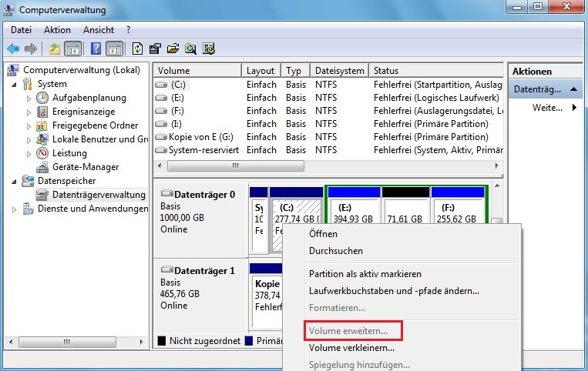Click the volume list horizontal scrollbar thumb
The image size is (588, 371).
tap(236, 165)
